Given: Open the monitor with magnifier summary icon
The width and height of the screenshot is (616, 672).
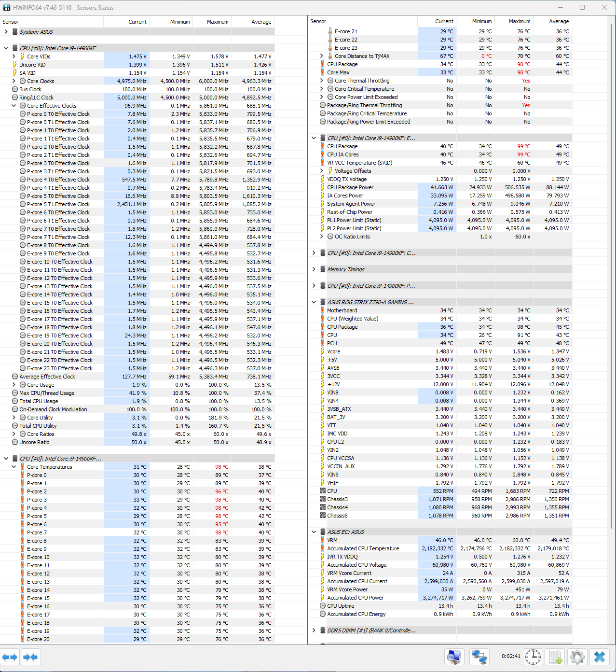Looking at the screenshot, I should (x=454, y=657).
